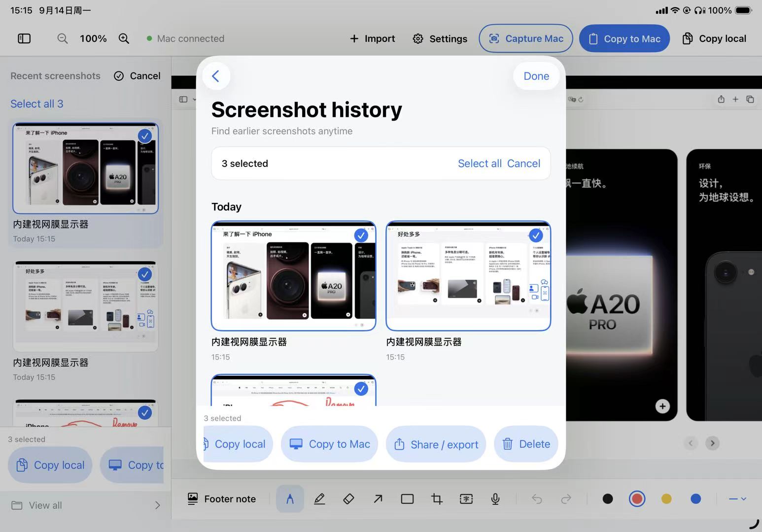The image size is (762, 532).
Task: Click the plus button on A20 PRO card
Action: coord(662,406)
